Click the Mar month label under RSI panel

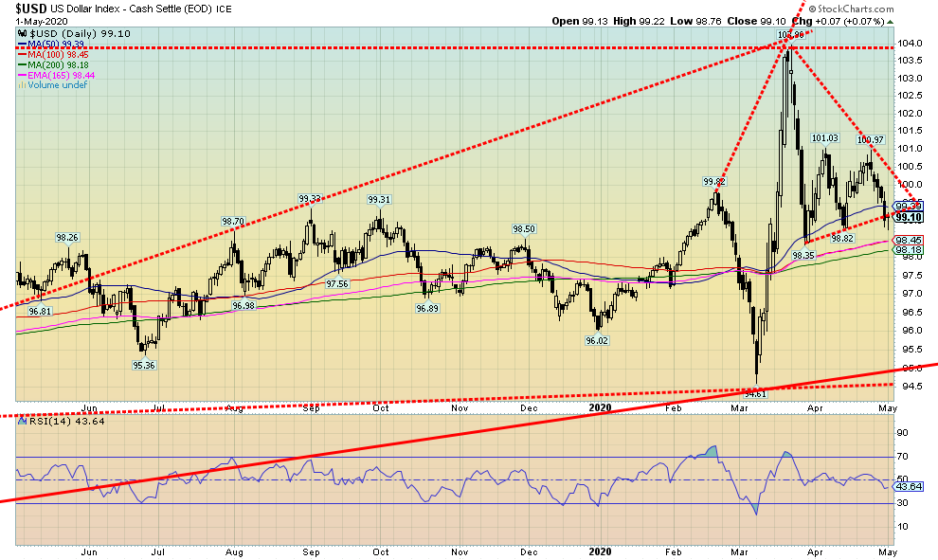pos(742,551)
